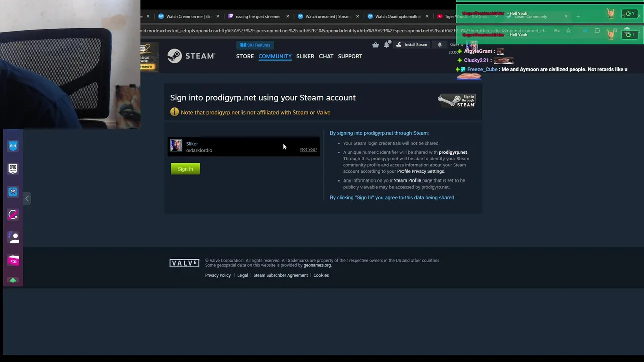644x362 pixels.
Task: Close the Watch QuadrophoniaBrul tab
Action: click(427, 16)
